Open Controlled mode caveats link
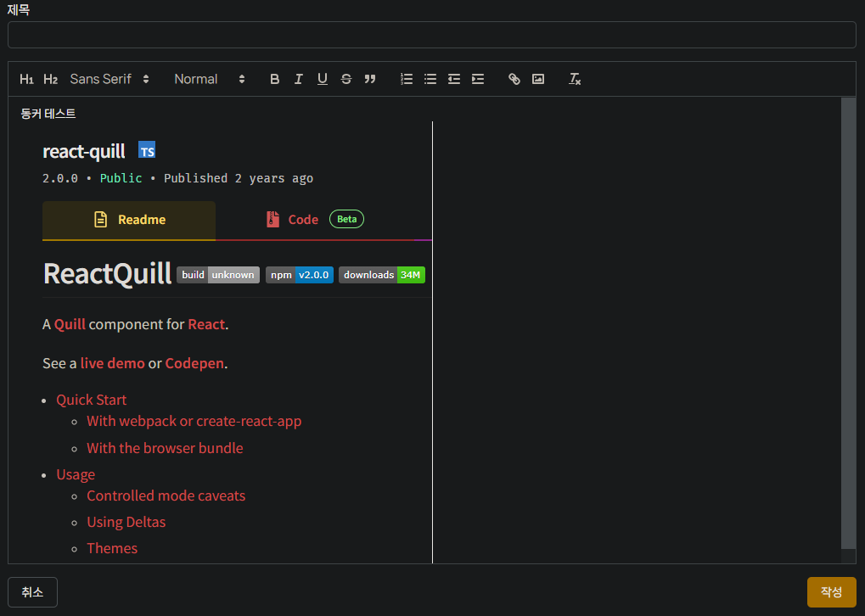 (x=166, y=496)
